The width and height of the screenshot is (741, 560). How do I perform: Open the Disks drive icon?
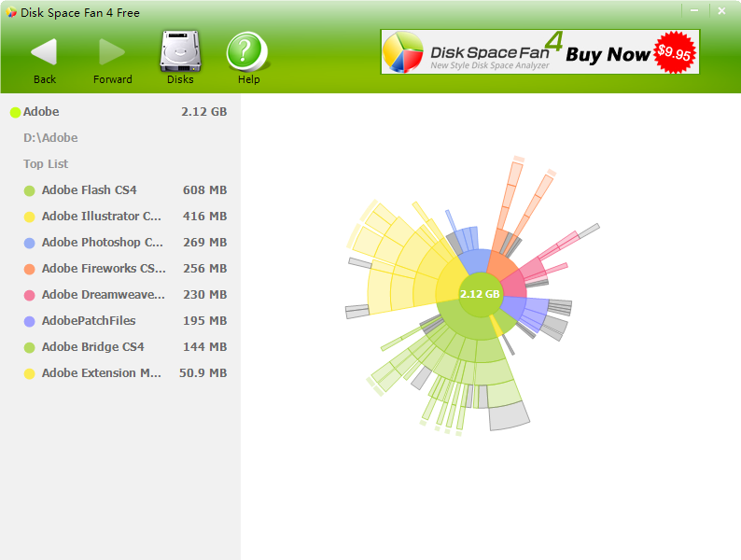pos(180,52)
